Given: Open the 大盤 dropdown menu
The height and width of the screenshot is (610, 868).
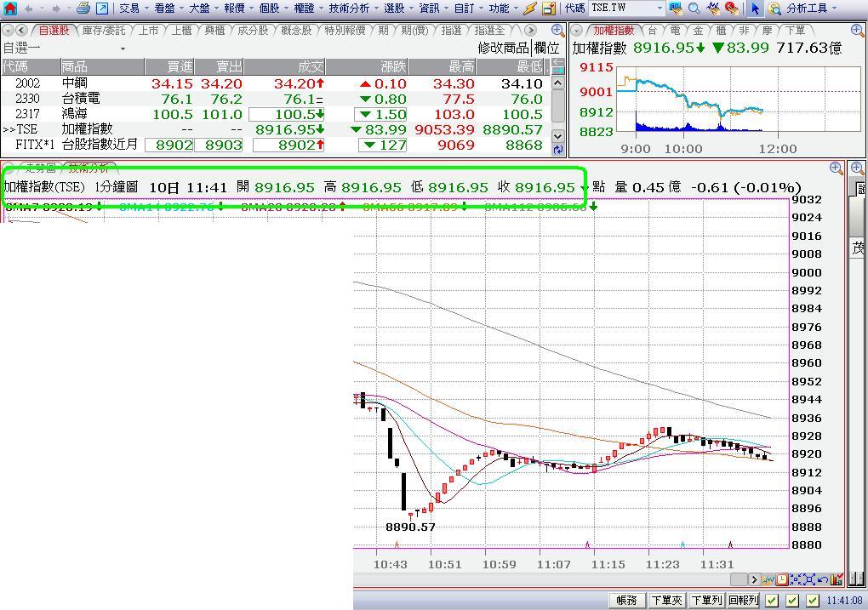Looking at the screenshot, I should pyautogui.click(x=203, y=9).
